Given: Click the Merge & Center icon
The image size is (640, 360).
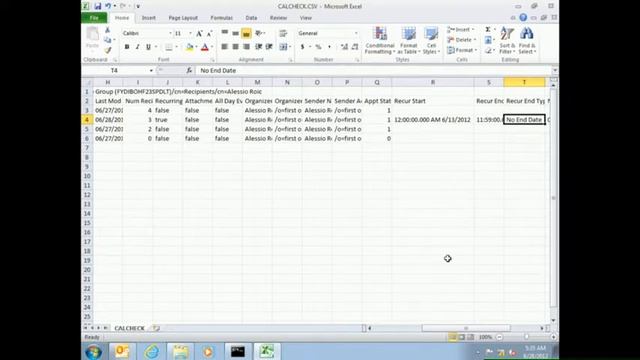Looking at the screenshot, I should [283, 47].
